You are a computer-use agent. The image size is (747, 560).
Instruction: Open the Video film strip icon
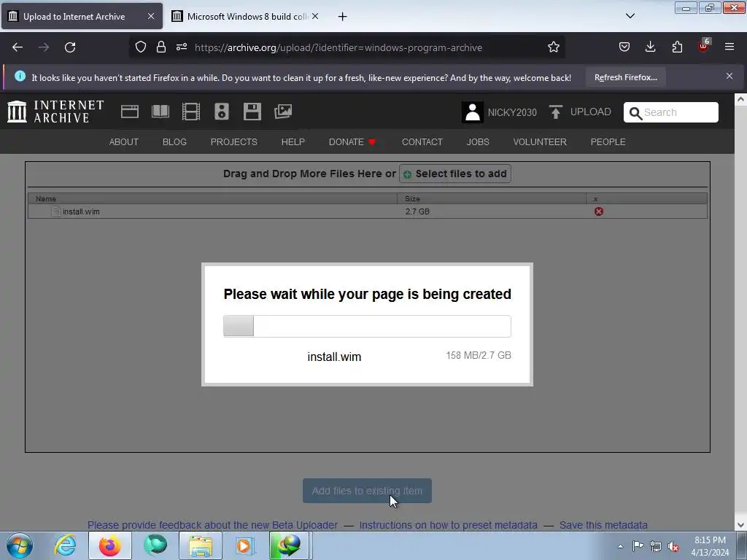click(191, 112)
